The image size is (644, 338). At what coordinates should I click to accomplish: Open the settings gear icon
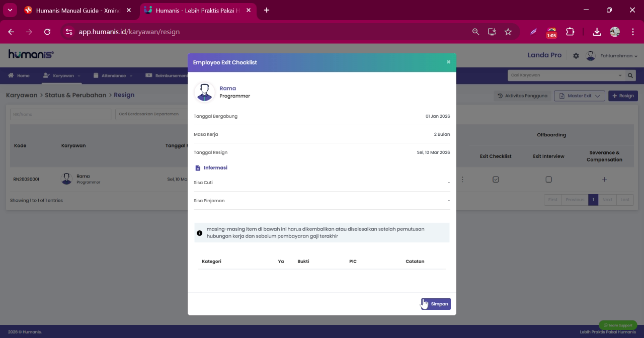(x=576, y=56)
